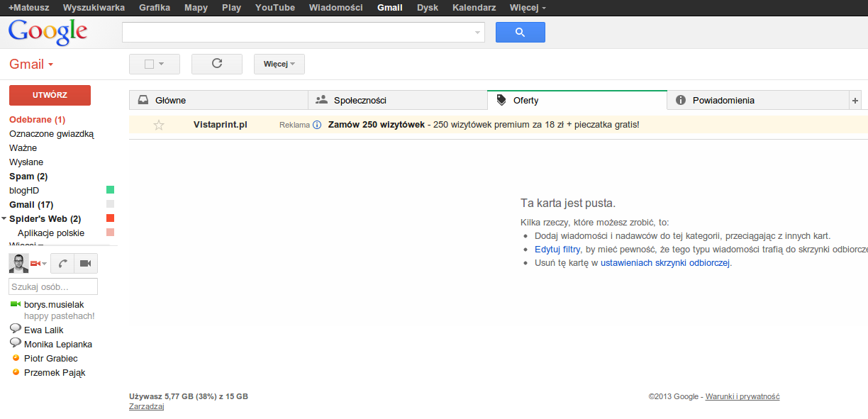Open the search options dropdown arrow
868x419 pixels.
[477, 33]
